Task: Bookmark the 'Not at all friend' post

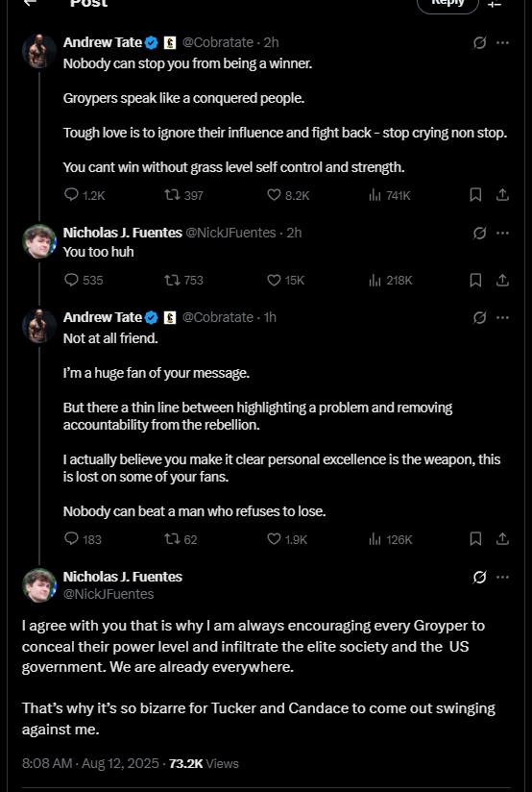Action: click(x=475, y=539)
